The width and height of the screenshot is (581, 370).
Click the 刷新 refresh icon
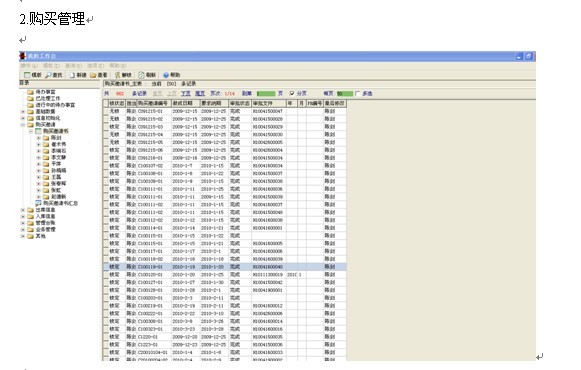(x=141, y=75)
